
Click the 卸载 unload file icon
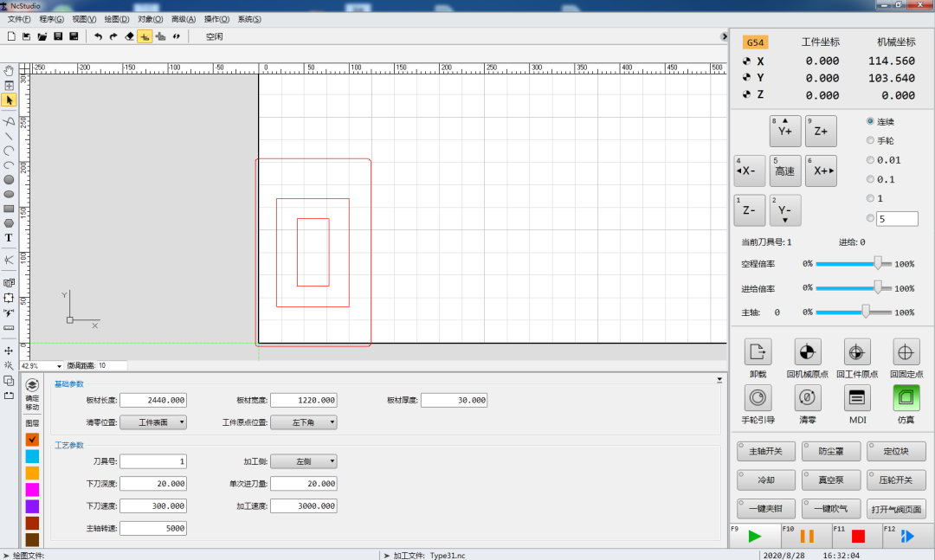758,351
